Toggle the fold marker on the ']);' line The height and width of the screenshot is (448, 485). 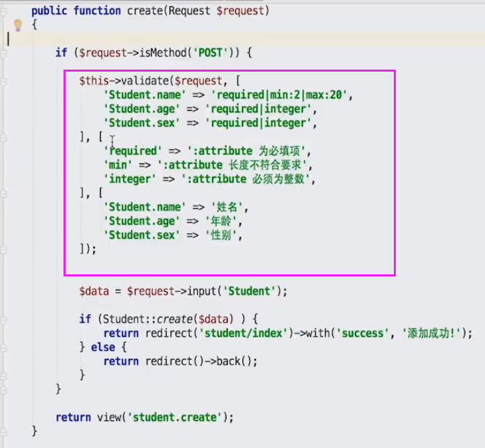coord(3,250)
